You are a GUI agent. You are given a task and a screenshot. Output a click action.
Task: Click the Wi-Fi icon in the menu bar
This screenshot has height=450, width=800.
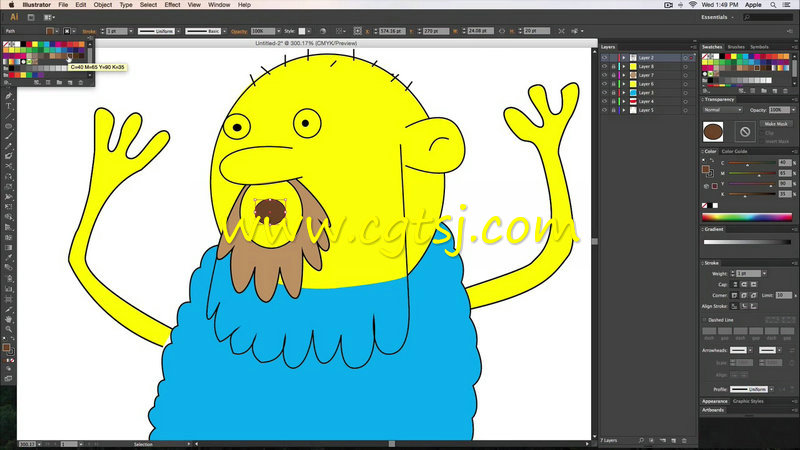point(692,5)
